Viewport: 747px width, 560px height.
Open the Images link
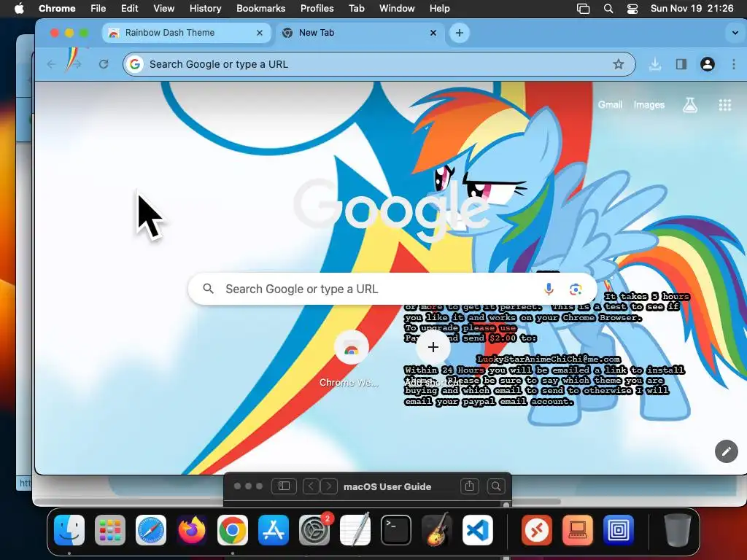click(649, 105)
